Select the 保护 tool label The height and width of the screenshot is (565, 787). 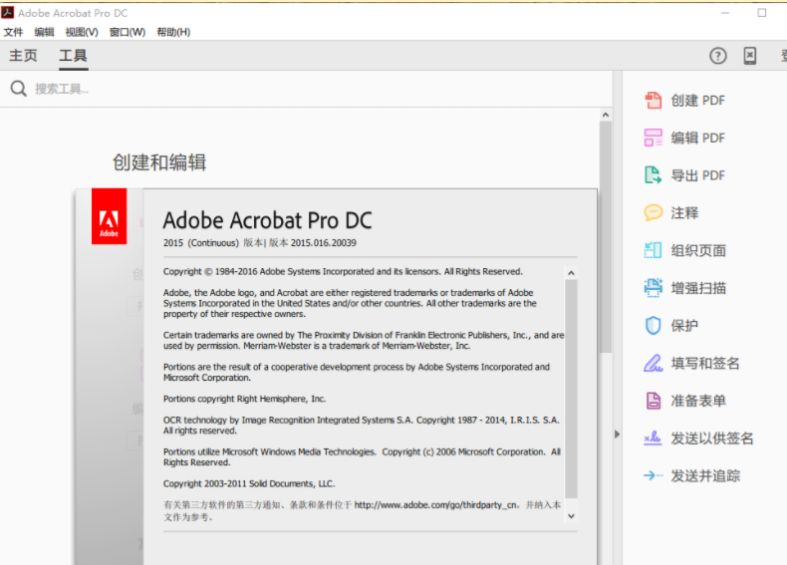[685, 325]
